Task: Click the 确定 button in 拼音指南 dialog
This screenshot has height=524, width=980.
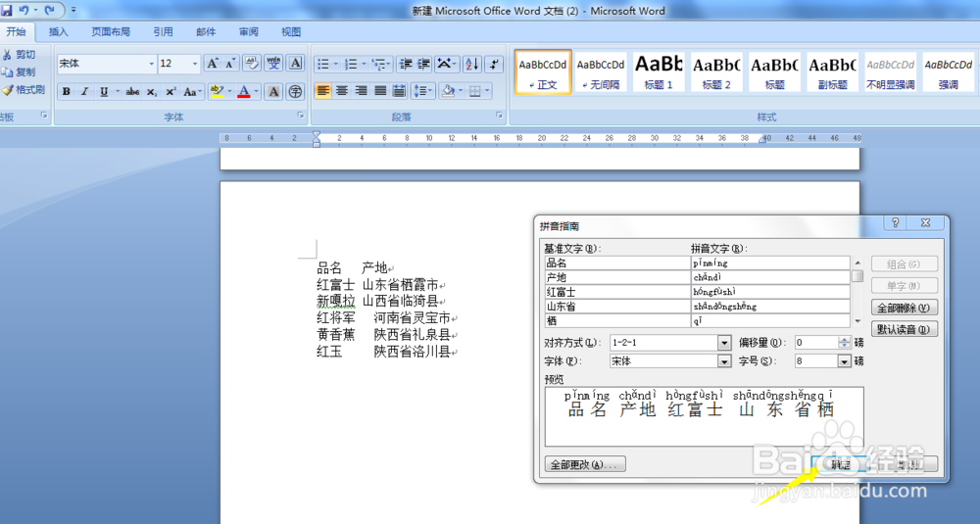Action: click(841, 464)
